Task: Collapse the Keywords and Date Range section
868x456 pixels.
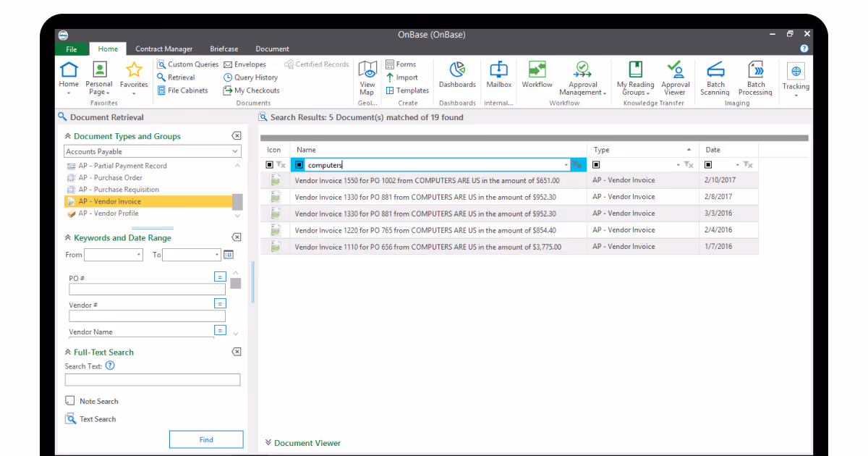Action: click(x=68, y=237)
